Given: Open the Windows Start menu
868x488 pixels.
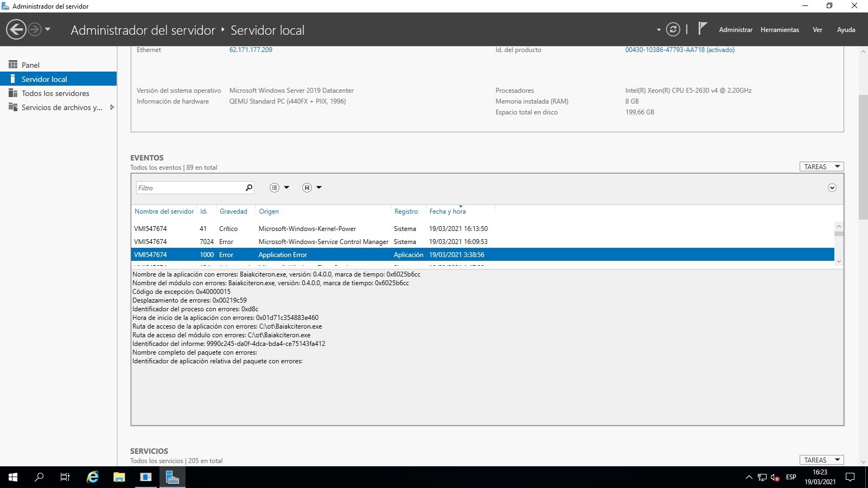Looking at the screenshot, I should click(13, 477).
